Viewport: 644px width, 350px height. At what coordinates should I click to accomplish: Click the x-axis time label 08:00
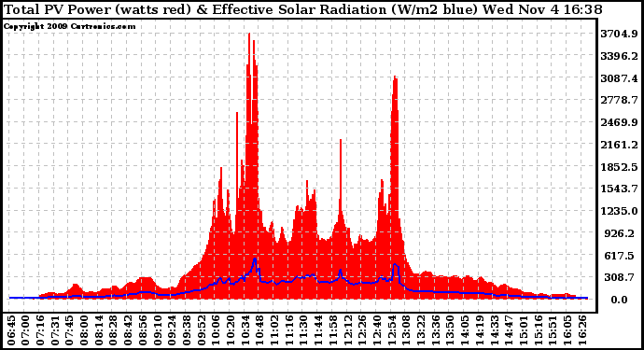point(84,330)
